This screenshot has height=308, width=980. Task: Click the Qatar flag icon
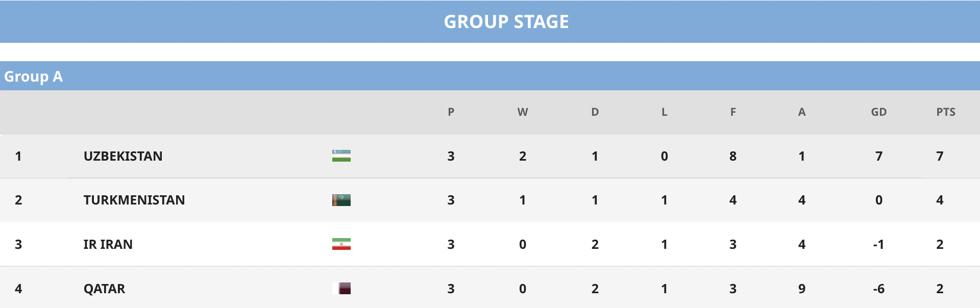(341, 289)
